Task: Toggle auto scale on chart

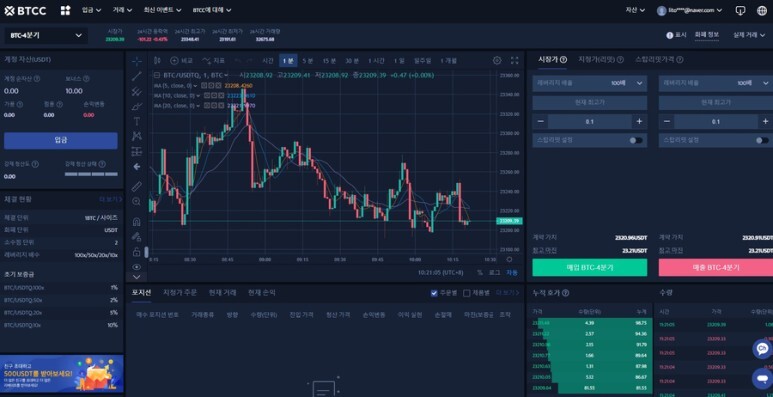Action: pyautogui.click(x=512, y=272)
